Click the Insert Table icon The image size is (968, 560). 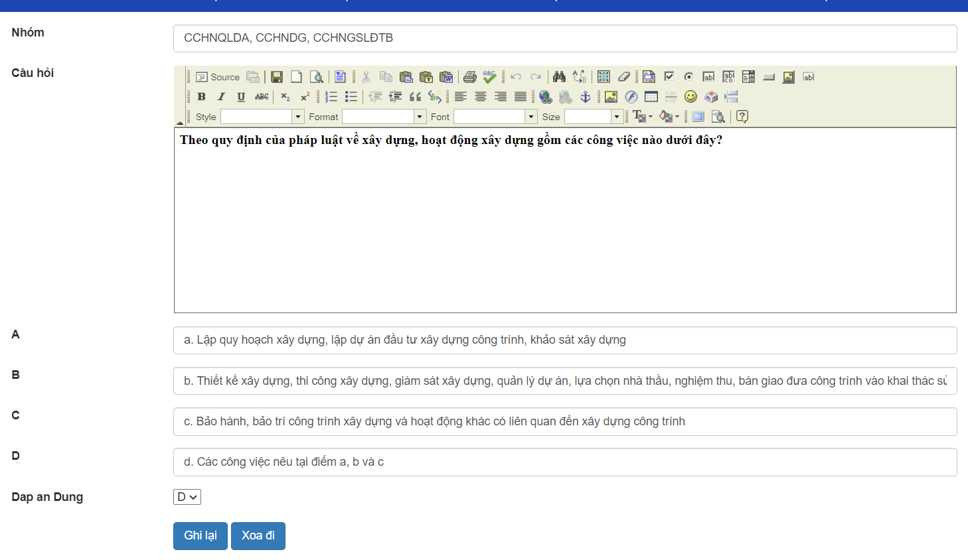pyautogui.click(x=651, y=97)
